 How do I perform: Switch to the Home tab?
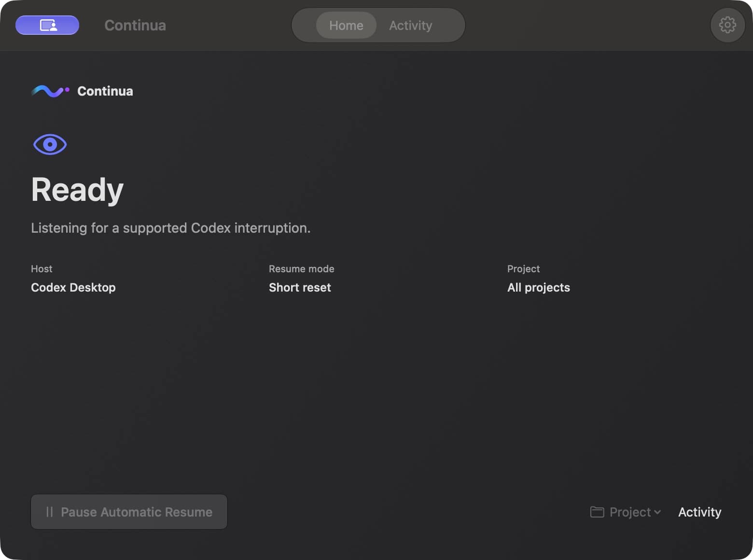[346, 25]
